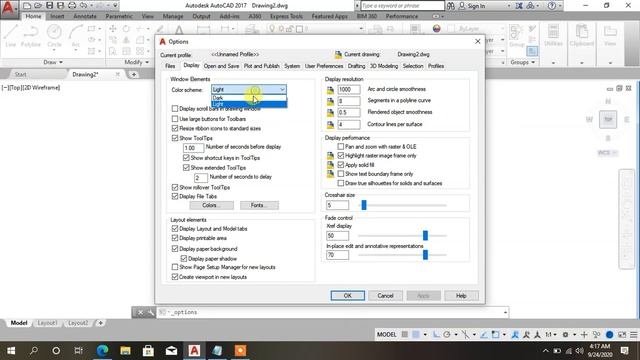Click the Help question mark icon
640x360 pixels.
(x=551, y=6)
